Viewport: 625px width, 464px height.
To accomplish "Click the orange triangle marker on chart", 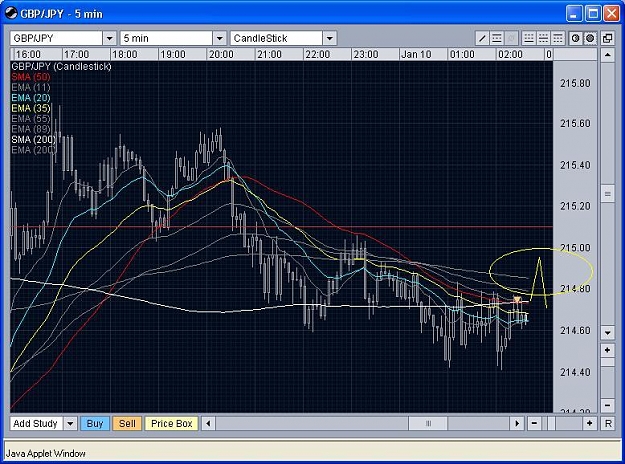I will pos(517,299).
